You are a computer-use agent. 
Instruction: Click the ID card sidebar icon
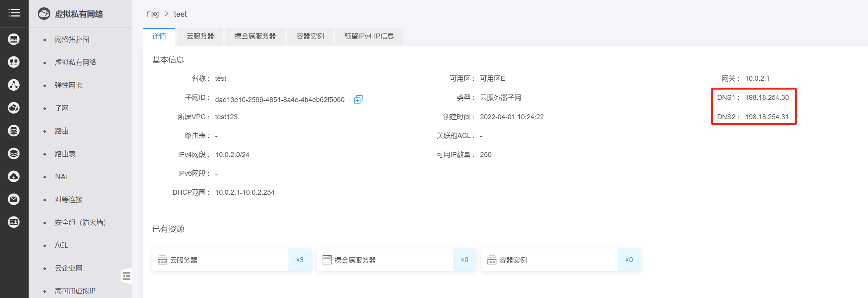click(14, 222)
